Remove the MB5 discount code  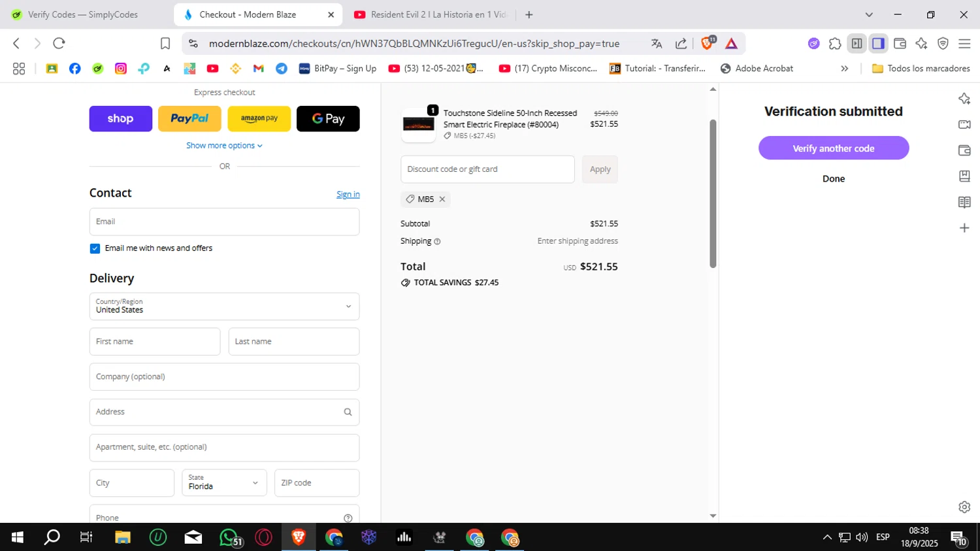point(442,199)
